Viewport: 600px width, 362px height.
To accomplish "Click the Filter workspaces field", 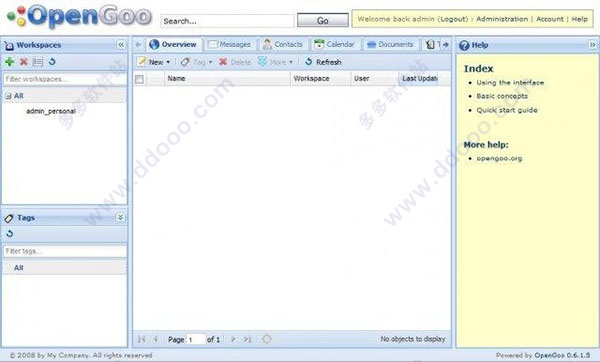I will (x=65, y=79).
